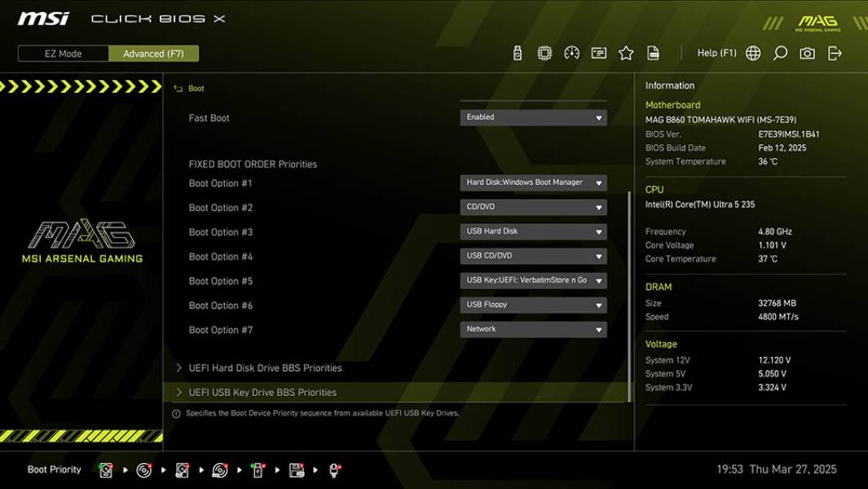Open Boot Option #4 USB CD/DVD dropdown

click(533, 256)
